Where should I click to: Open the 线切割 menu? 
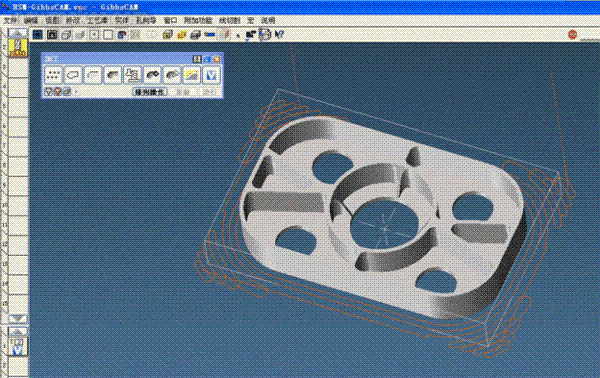[230, 20]
